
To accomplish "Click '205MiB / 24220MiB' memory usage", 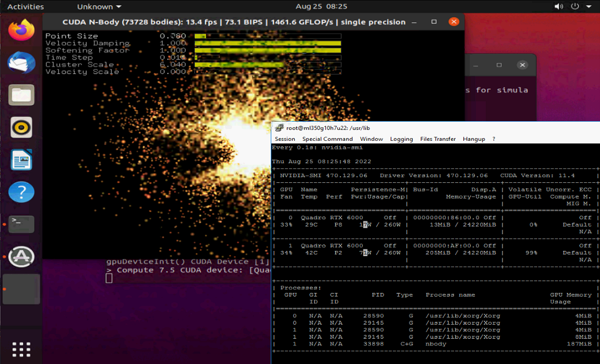I will pyautogui.click(x=460, y=253).
